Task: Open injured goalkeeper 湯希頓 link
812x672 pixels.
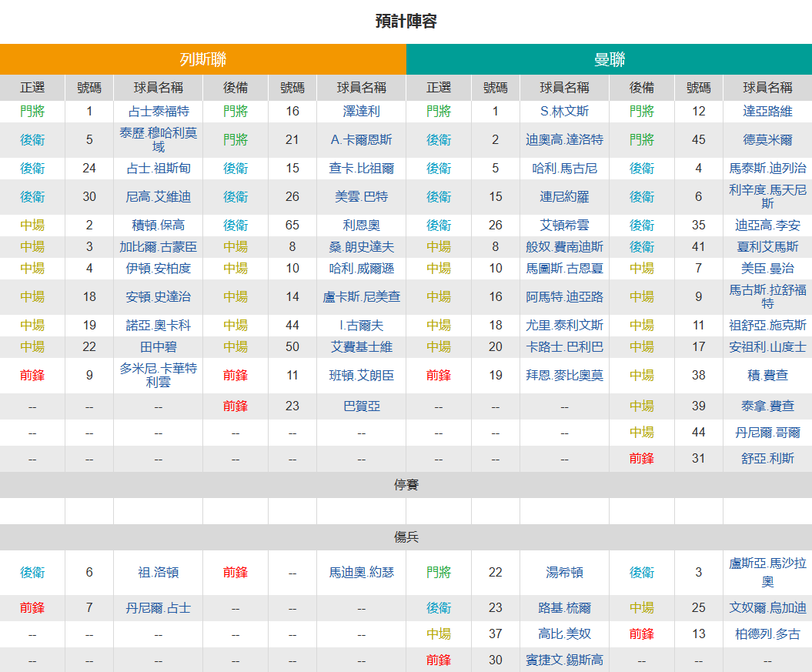Action: click(564, 572)
